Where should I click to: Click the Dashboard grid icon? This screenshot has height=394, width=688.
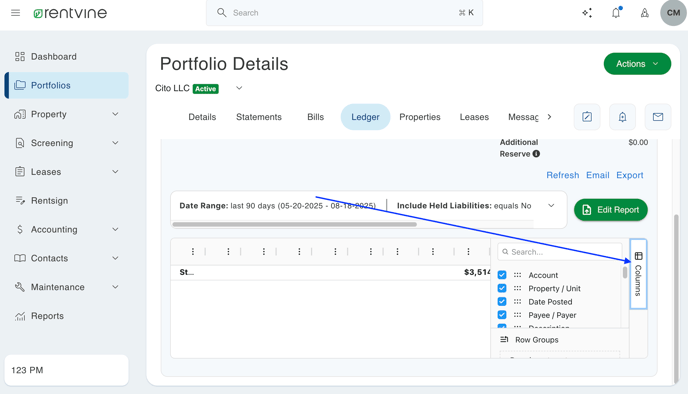(x=20, y=57)
